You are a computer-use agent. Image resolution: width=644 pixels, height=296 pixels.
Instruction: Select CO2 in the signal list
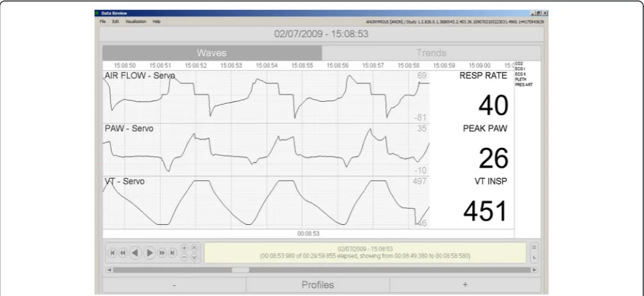click(519, 64)
